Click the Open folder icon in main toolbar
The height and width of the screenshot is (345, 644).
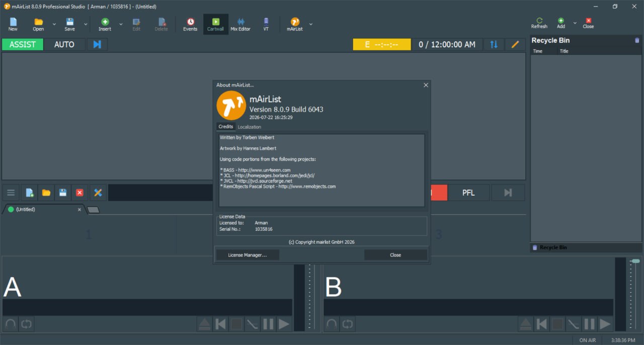tap(38, 22)
